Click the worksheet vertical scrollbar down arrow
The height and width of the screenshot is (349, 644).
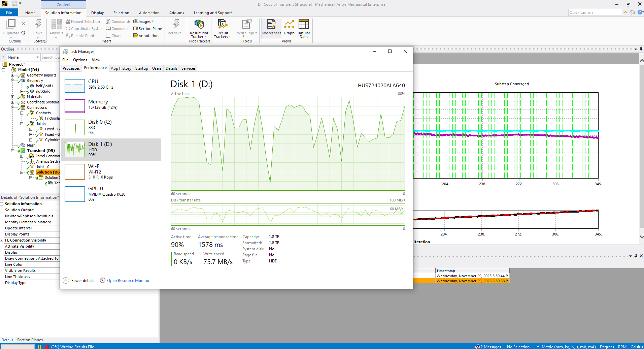click(641, 237)
